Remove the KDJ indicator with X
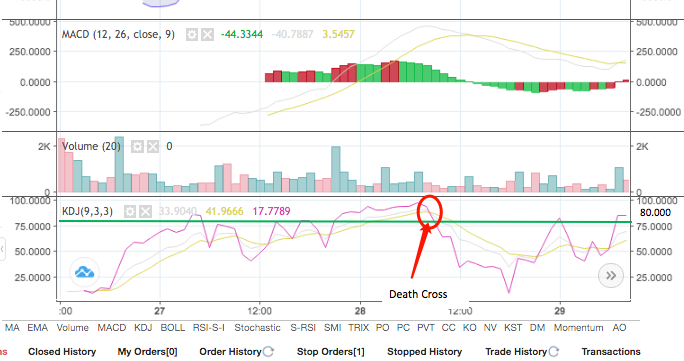The image size is (684, 361). tap(145, 211)
